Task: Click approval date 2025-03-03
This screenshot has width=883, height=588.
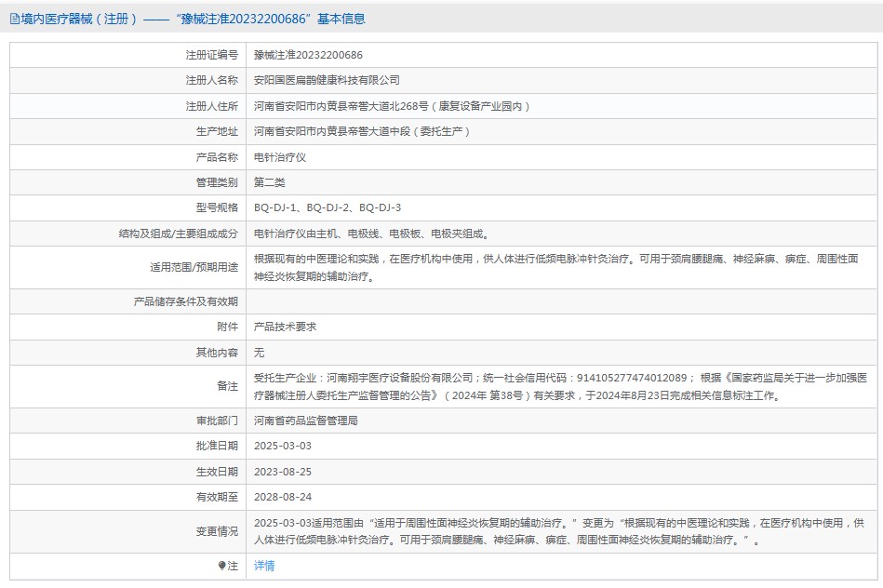Action: (283, 446)
